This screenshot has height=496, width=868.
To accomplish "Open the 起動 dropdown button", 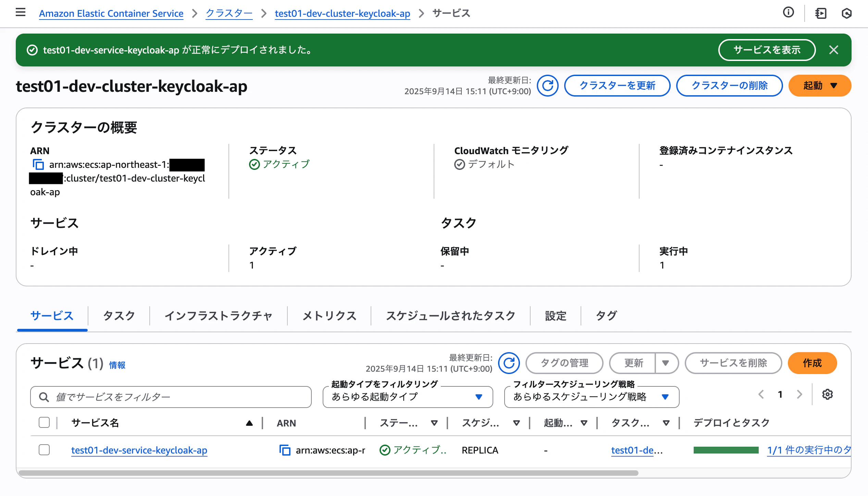I will pos(820,86).
